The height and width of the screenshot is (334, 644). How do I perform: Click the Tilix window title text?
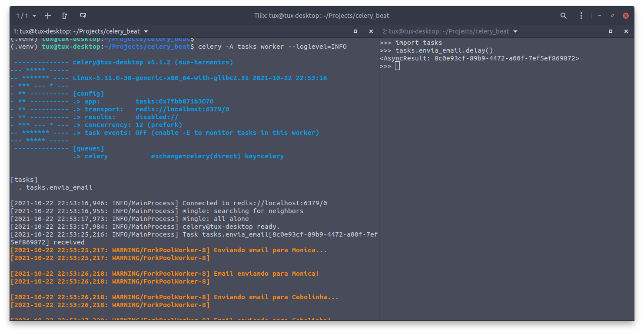(322, 16)
